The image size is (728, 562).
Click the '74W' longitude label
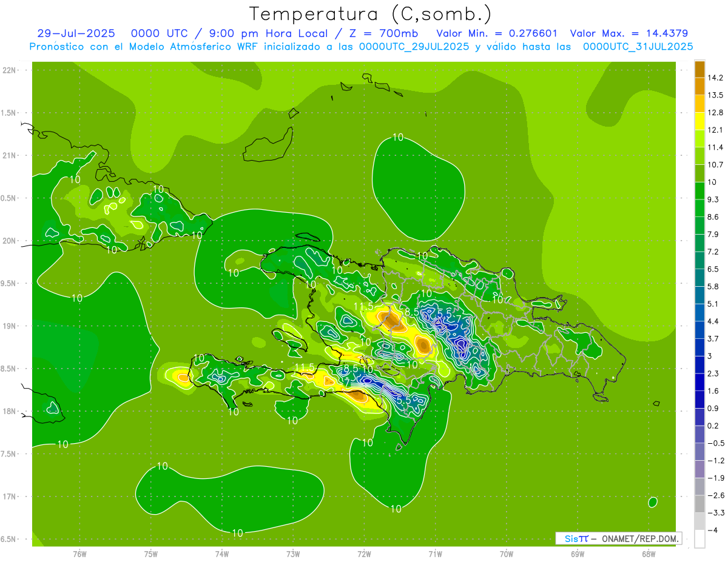point(222,554)
